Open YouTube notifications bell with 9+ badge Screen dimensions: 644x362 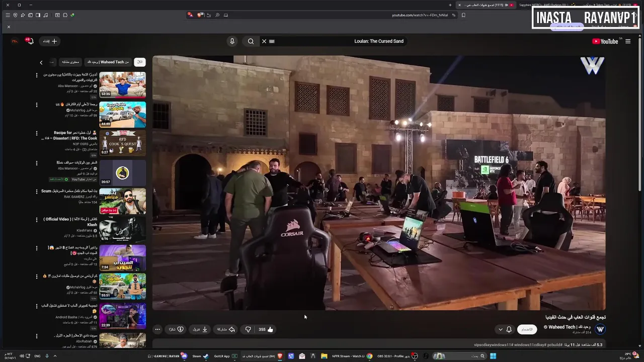pos(29,41)
